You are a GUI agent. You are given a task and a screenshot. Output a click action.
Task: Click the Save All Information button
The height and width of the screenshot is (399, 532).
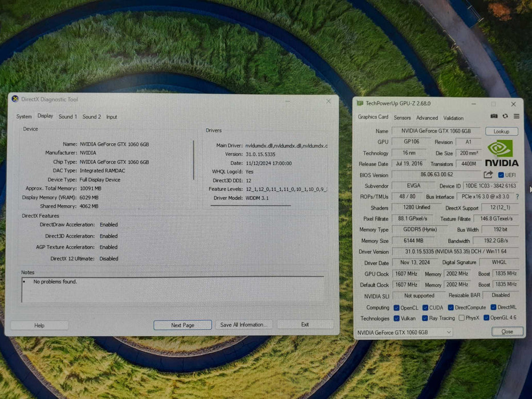[x=243, y=325]
